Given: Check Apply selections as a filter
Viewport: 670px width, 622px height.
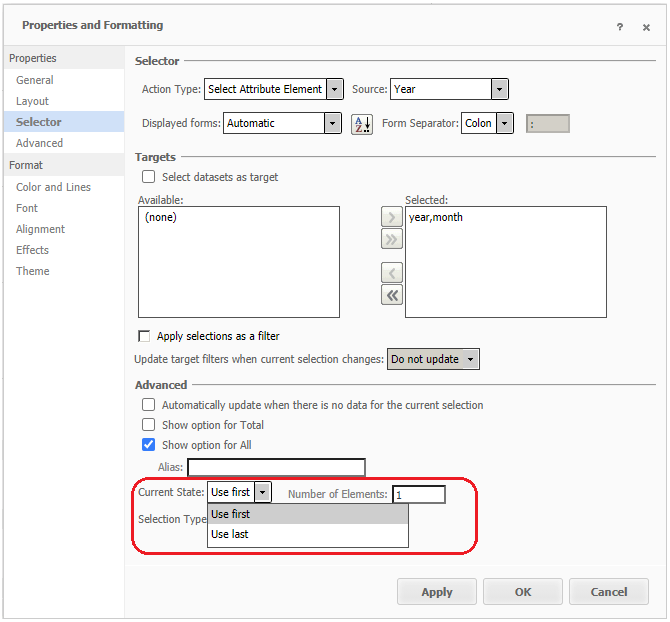Looking at the screenshot, I should [144, 337].
